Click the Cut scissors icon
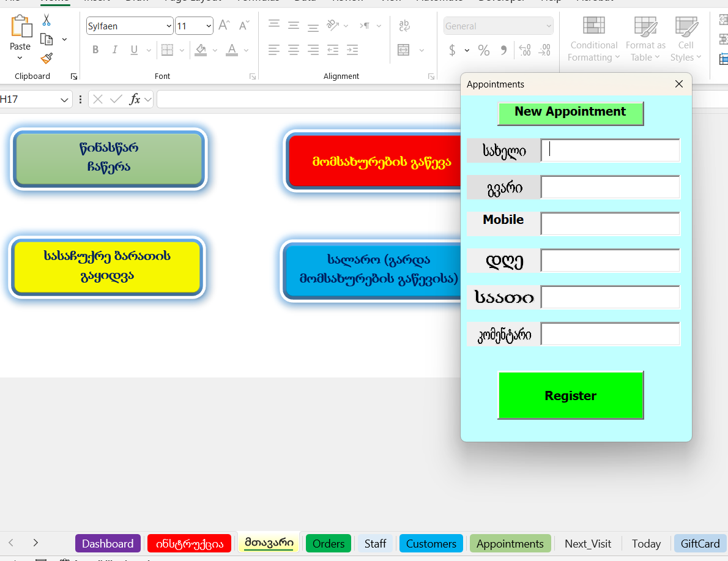728x561 pixels. (46, 20)
